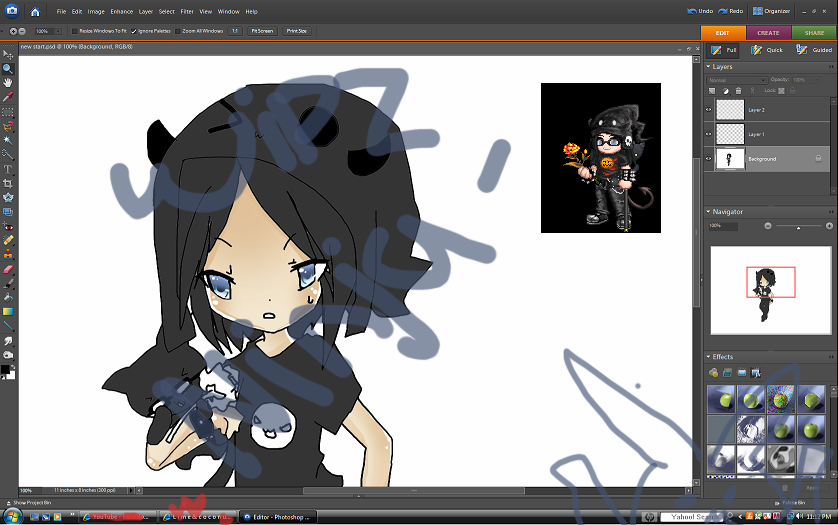This screenshot has width=838, height=525.
Task: Create an adjustment layer
Action: coord(726,91)
